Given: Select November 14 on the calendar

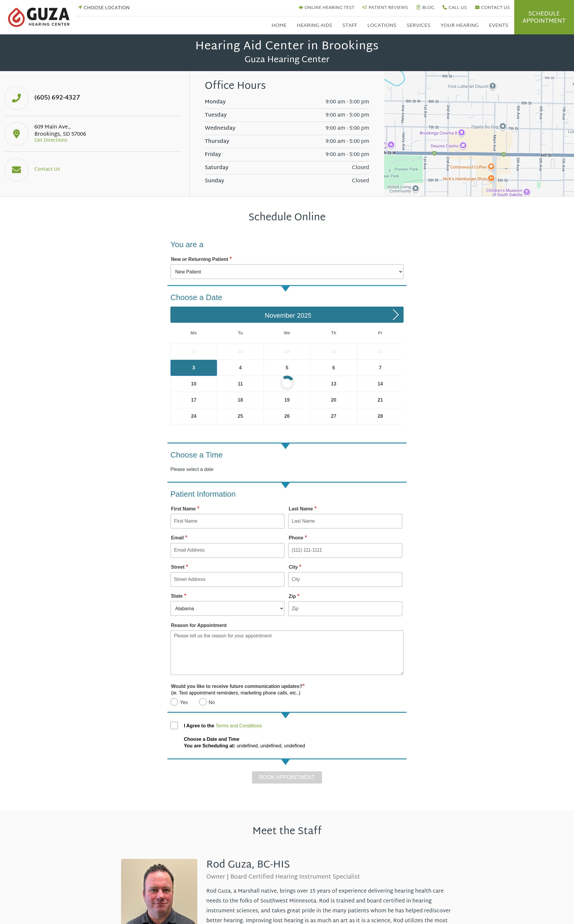Looking at the screenshot, I should tap(380, 384).
